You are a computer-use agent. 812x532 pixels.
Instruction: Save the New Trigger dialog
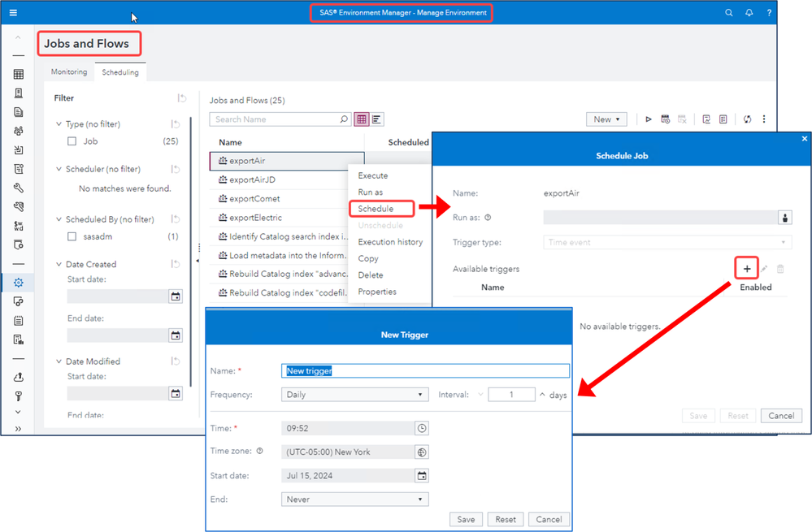[x=466, y=520]
